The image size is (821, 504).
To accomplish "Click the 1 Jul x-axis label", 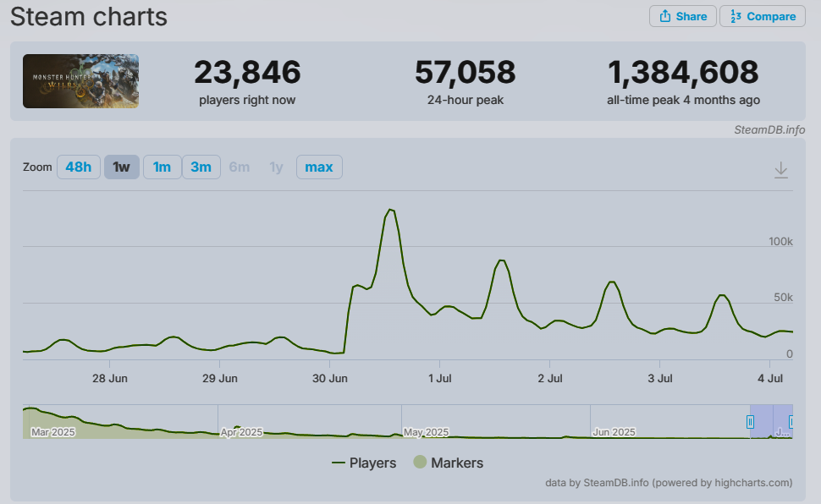I will click(x=440, y=378).
